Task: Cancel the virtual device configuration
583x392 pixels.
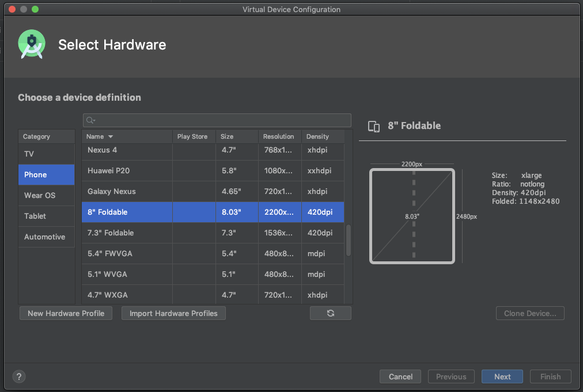Action: (400, 376)
